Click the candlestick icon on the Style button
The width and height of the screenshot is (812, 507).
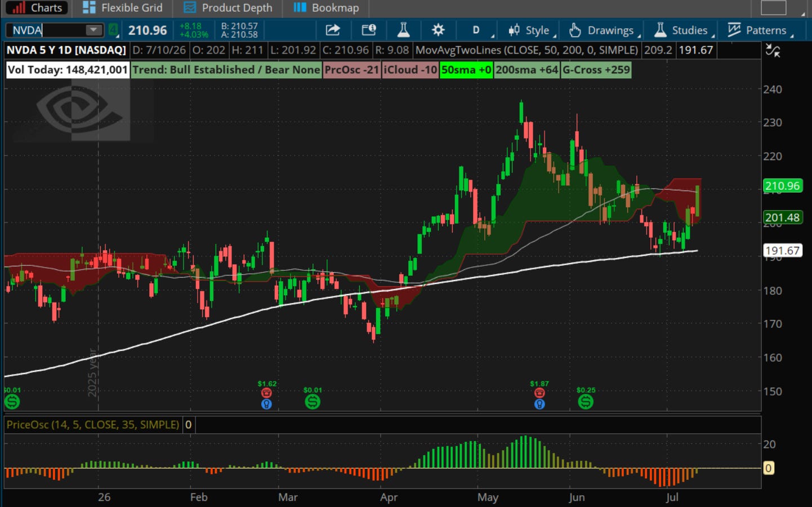click(x=514, y=30)
